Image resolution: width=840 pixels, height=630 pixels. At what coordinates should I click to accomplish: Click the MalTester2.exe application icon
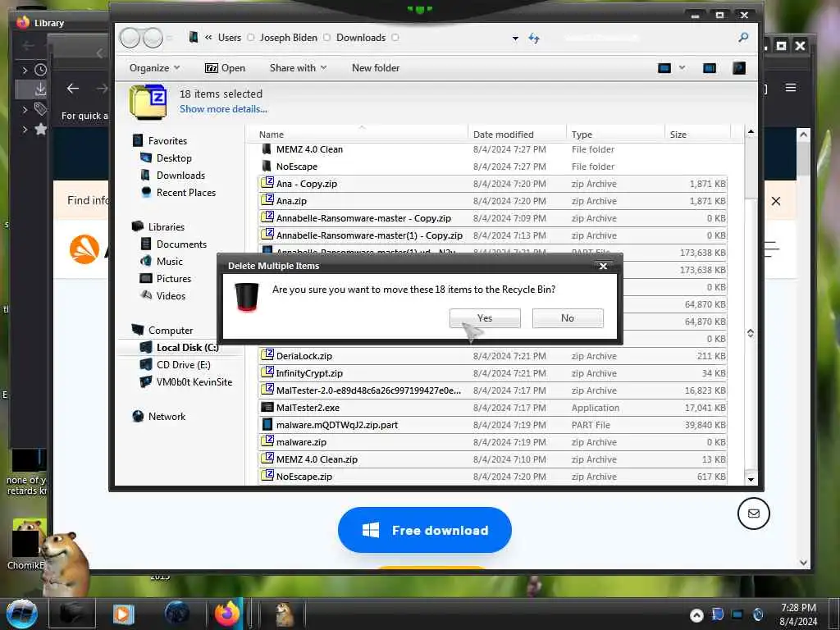pos(267,407)
